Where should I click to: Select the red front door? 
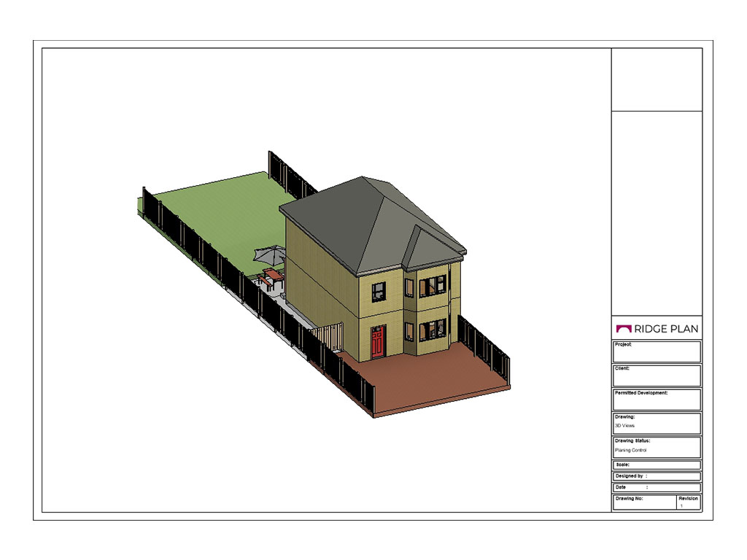(377, 342)
